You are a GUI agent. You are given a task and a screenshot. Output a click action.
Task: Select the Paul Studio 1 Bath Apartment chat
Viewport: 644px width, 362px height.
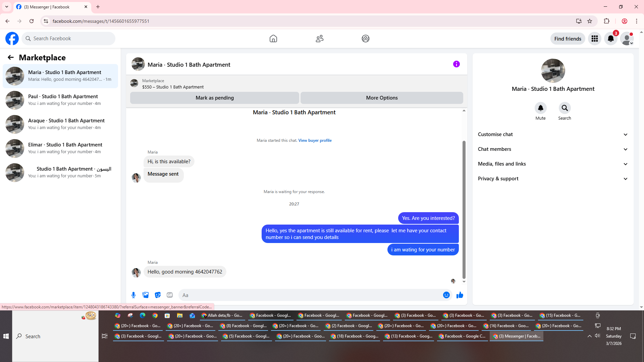(x=60, y=100)
